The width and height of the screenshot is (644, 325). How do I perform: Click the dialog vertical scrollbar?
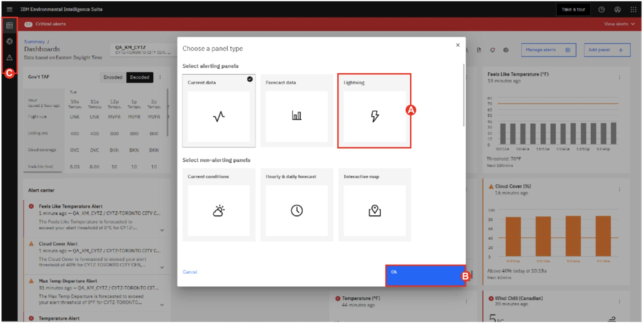coord(464,95)
